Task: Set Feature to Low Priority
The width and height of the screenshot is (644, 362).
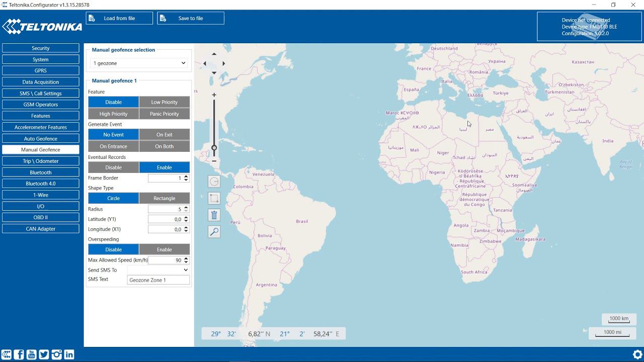Action: pos(165,102)
